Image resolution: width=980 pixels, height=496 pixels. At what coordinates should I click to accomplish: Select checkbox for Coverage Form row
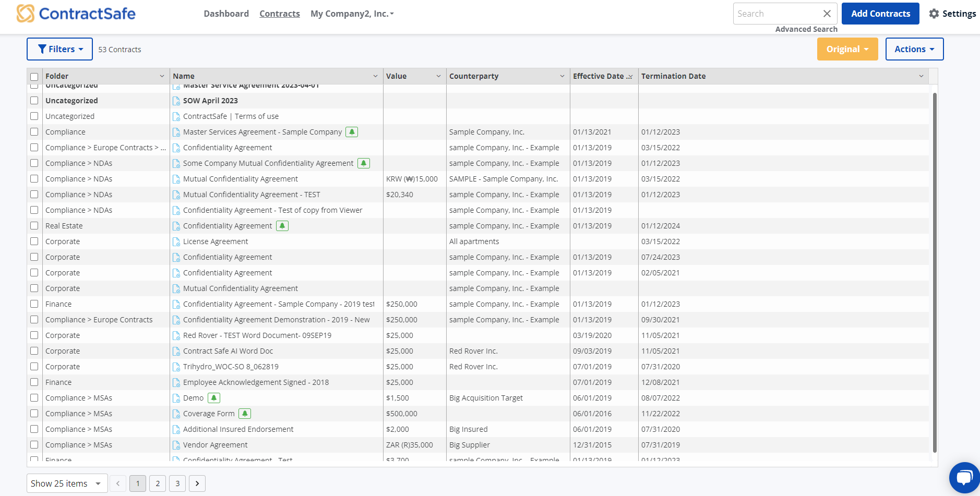[x=34, y=414]
